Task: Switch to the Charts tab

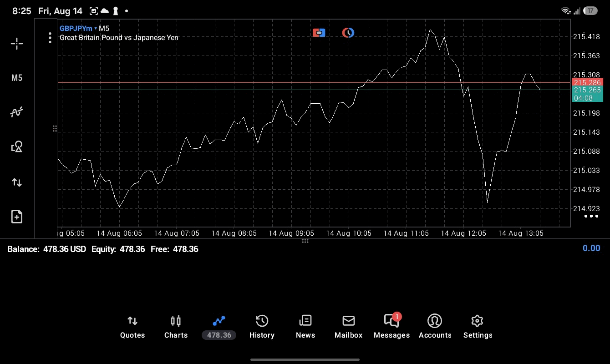Action: coord(176,327)
